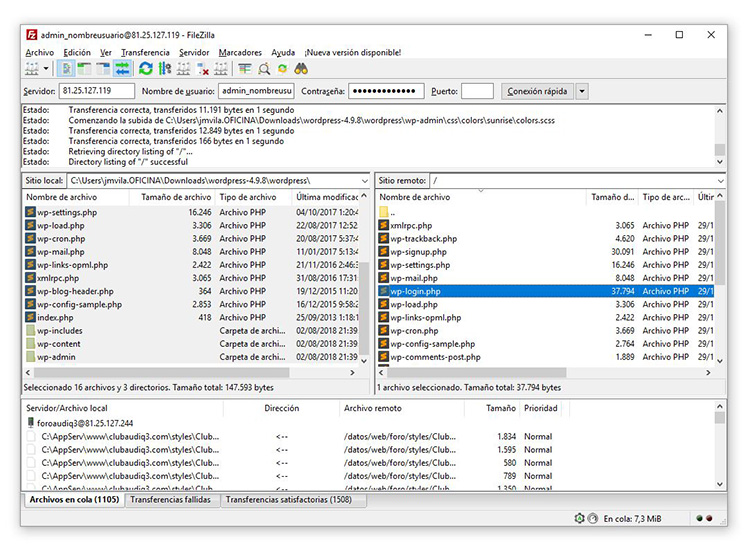Click the Conexión rápida button
The width and height of the screenshot is (750, 555).
(537, 91)
